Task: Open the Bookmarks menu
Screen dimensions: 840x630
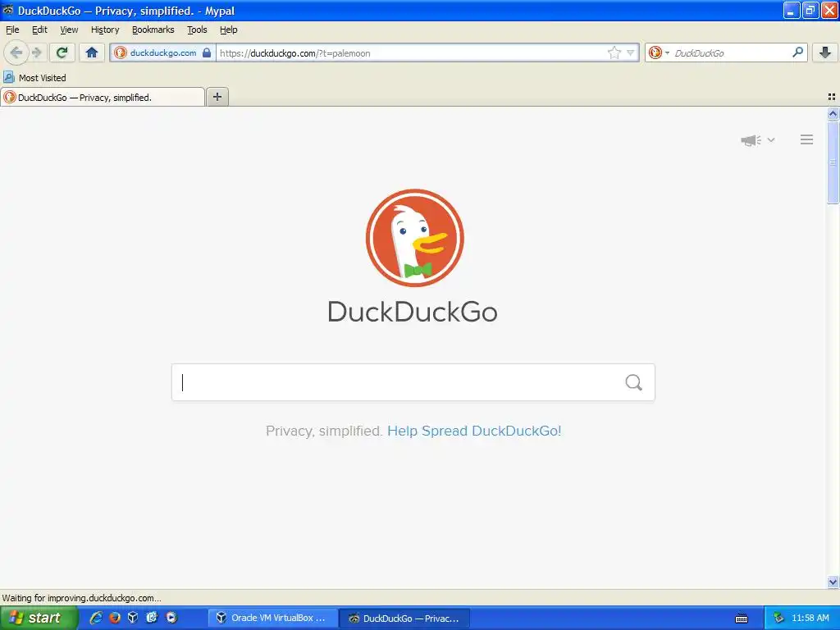Action: pos(153,30)
